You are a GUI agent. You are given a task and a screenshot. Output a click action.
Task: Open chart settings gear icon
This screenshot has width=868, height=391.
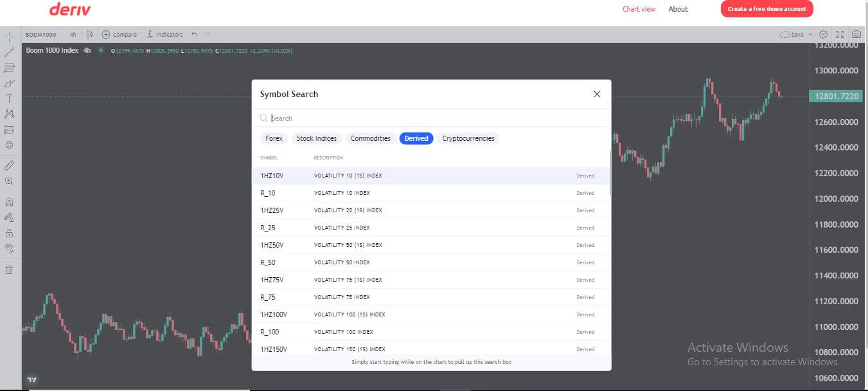pyautogui.click(x=823, y=35)
